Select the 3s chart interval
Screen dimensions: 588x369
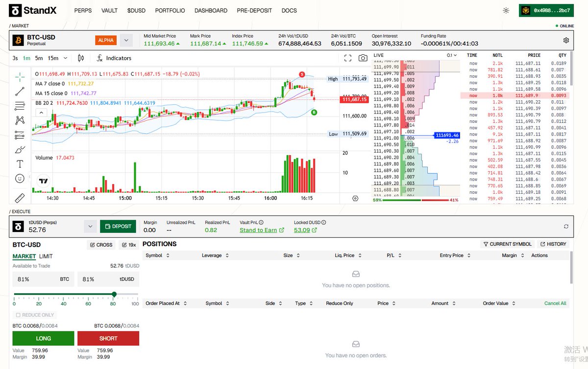coord(15,58)
